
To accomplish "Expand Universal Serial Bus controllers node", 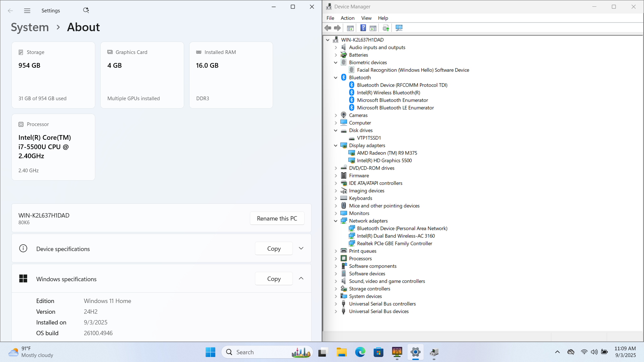I will [336, 304].
